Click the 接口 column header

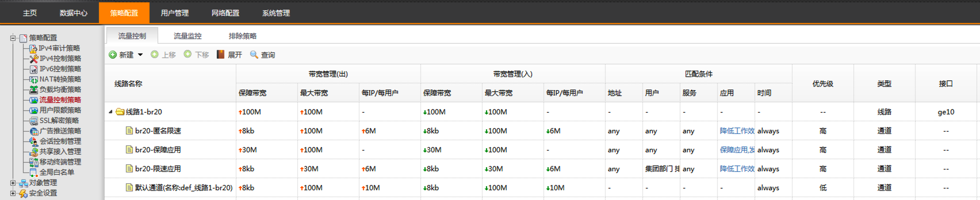946,84
